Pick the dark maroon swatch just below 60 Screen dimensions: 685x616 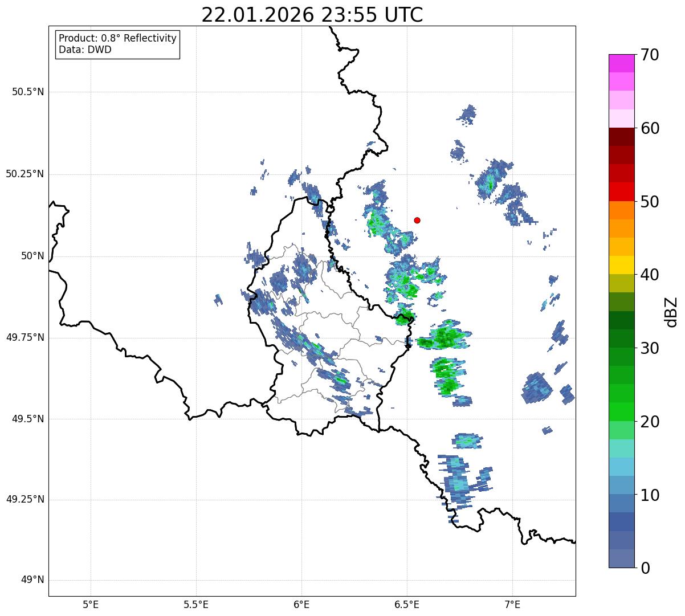click(621, 137)
